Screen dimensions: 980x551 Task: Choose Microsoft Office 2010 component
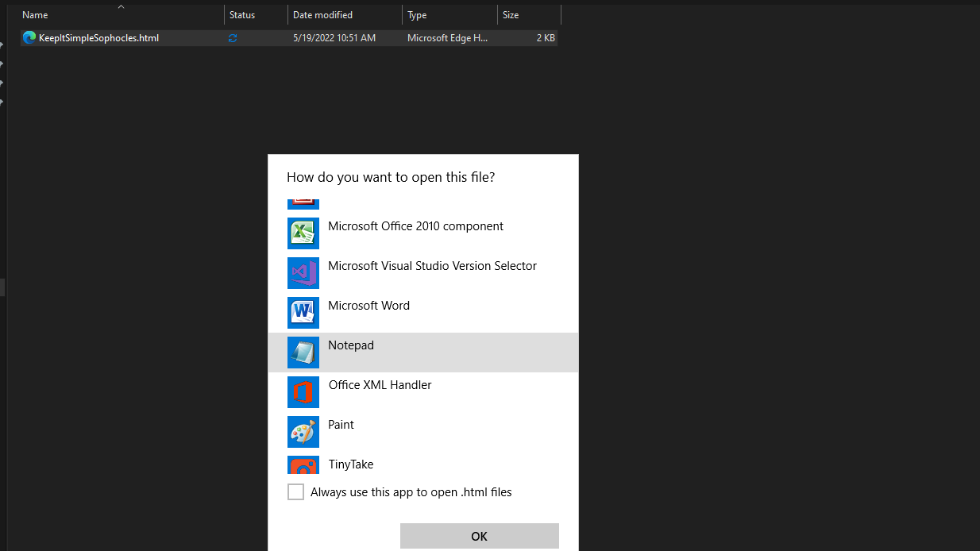[423, 233]
